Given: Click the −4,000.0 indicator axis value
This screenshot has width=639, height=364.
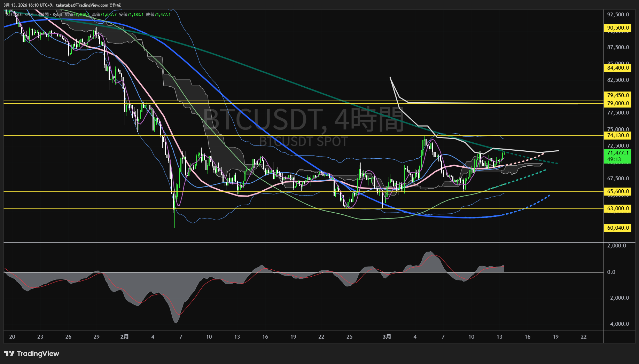Looking at the screenshot, I should [x=618, y=324].
